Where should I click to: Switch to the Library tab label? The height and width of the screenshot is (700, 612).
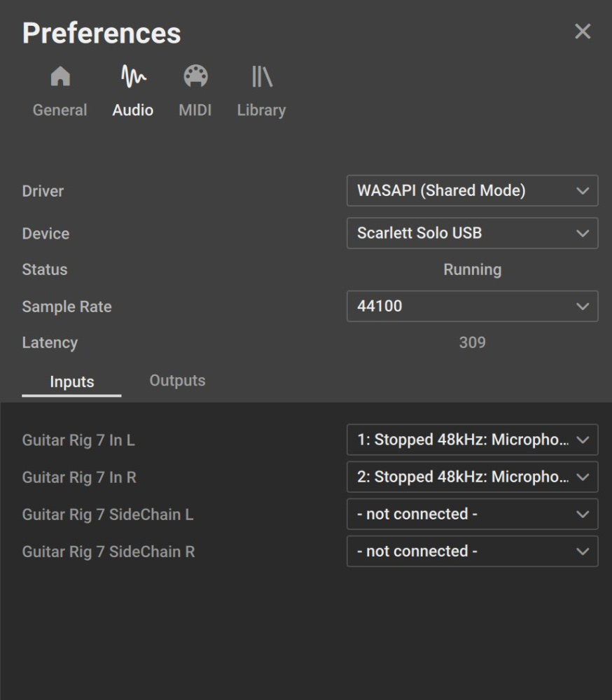pos(261,111)
